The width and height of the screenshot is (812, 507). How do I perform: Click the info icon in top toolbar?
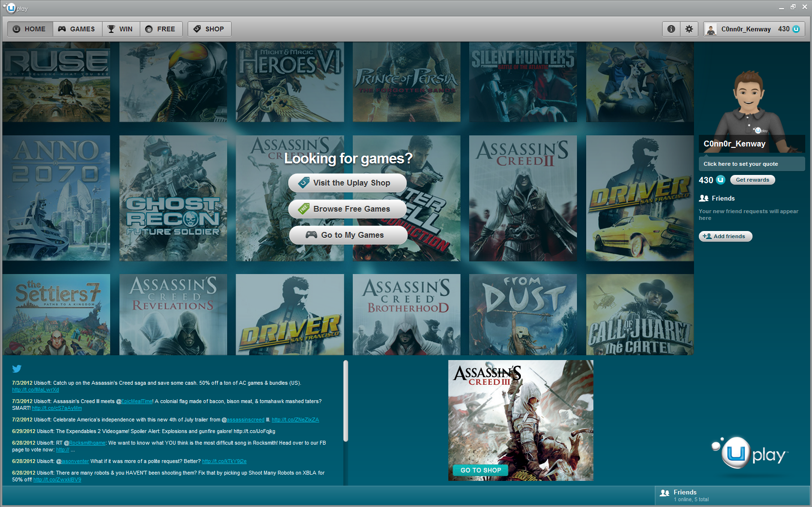(x=670, y=29)
